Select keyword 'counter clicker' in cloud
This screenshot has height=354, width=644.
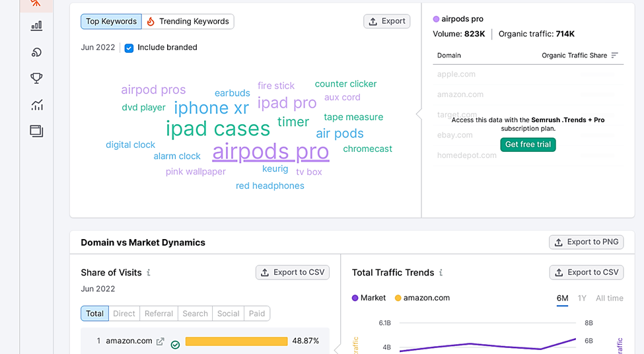[346, 84]
